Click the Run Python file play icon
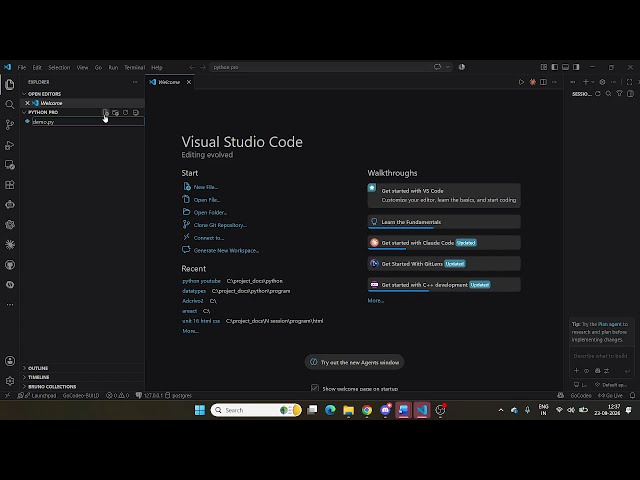Viewport: 640px width, 480px height. click(x=521, y=82)
